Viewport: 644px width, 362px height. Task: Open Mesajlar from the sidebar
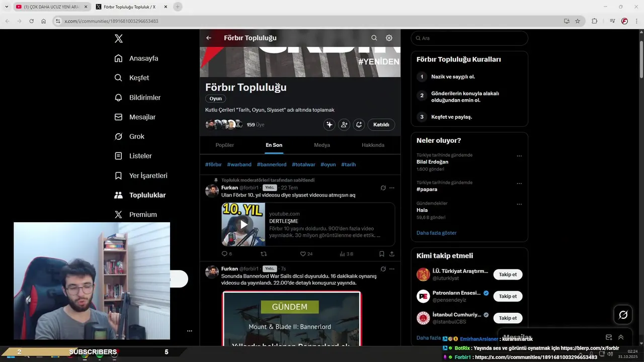135,117
